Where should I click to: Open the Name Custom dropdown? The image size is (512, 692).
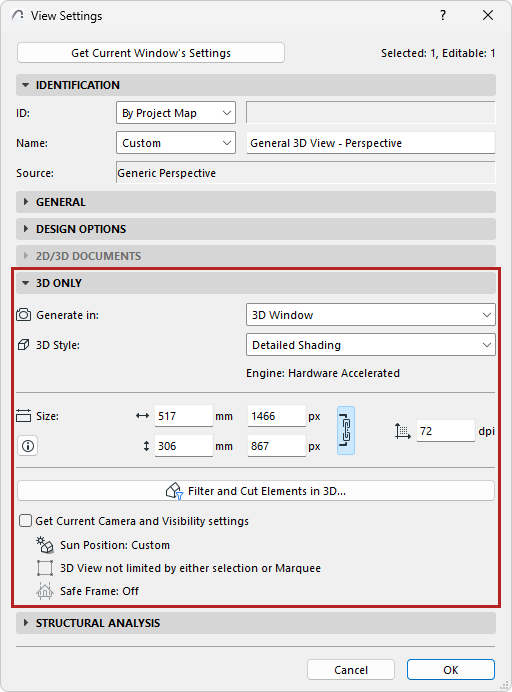[176, 143]
